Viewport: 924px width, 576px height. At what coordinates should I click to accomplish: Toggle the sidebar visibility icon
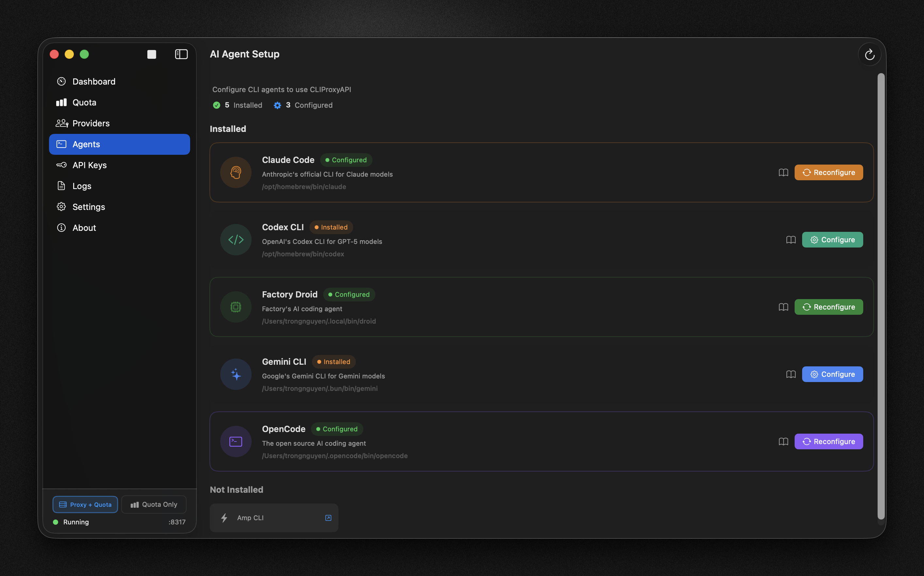point(181,55)
